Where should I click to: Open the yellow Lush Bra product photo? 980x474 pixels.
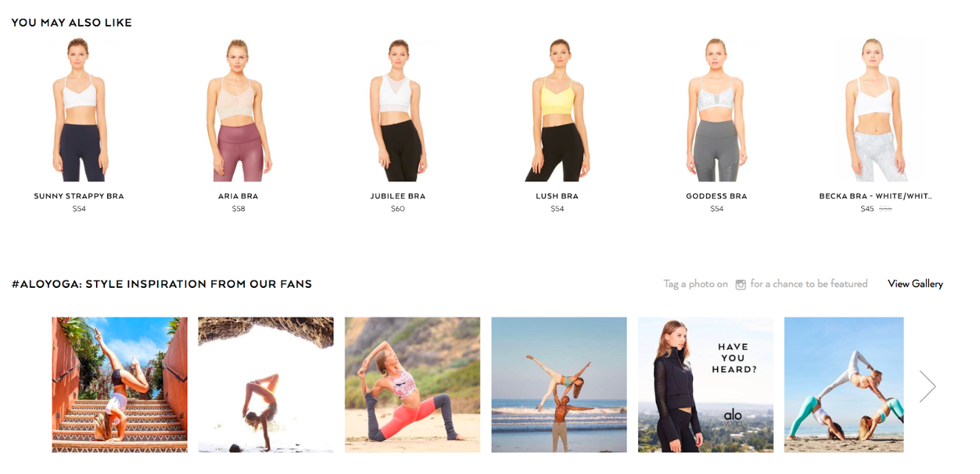(x=557, y=110)
